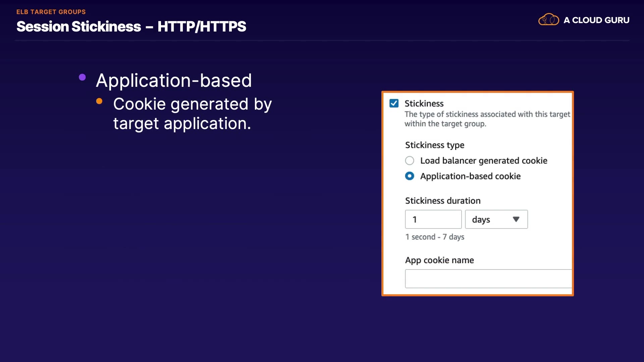Click the ELB TARGET GROUPS heading
644x362 pixels.
tap(51, 12)
